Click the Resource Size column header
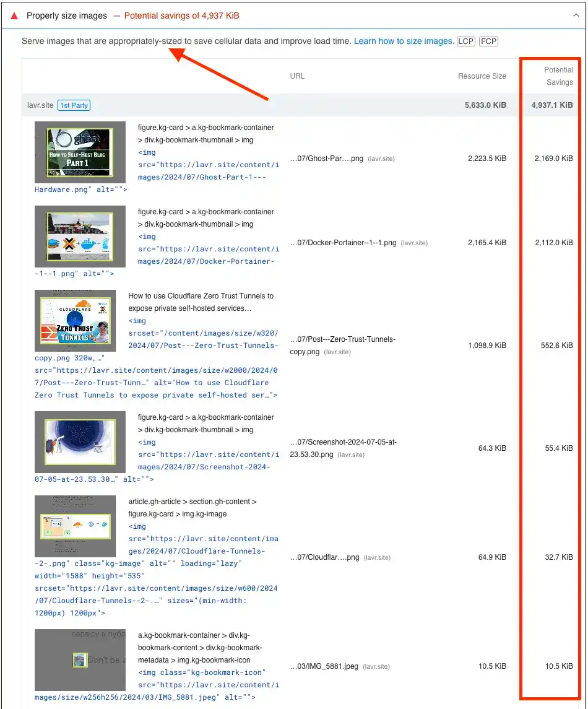 click(482, 76)
